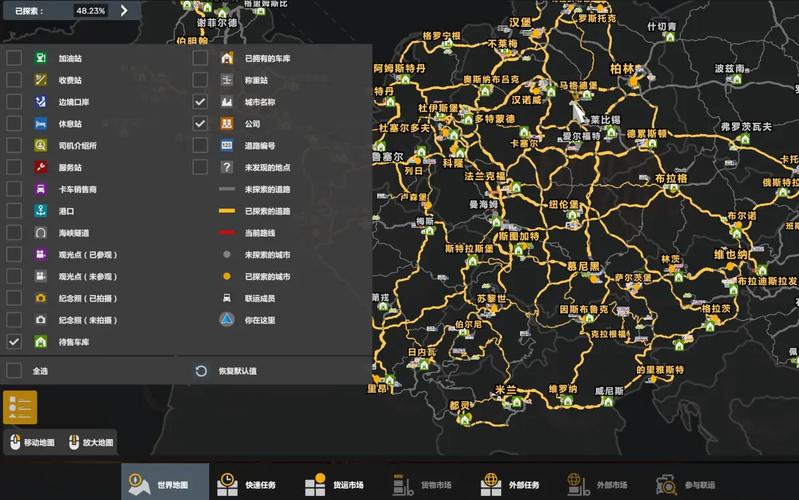This screenshot has height=500, width=799.
Task: Click the gas station (加油站) icon
Action: [x=41, y=58]
